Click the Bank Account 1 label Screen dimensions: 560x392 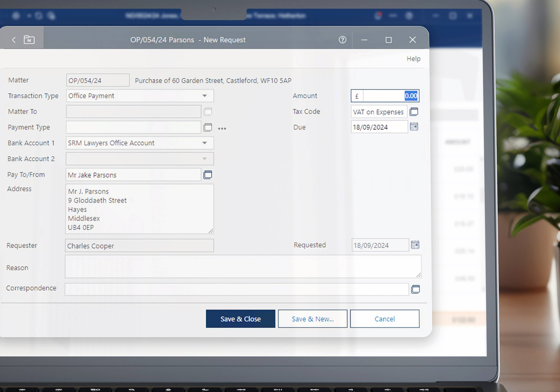click(x=31, y=143)
